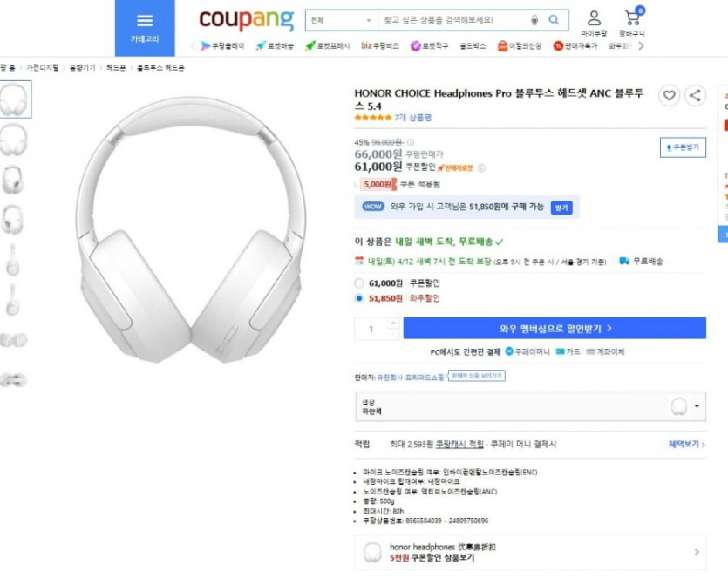Select the 61,000원 쿠폰할인 option
Image resolution: width=728 pixels, height=586 pixels.
pos(359,283)
